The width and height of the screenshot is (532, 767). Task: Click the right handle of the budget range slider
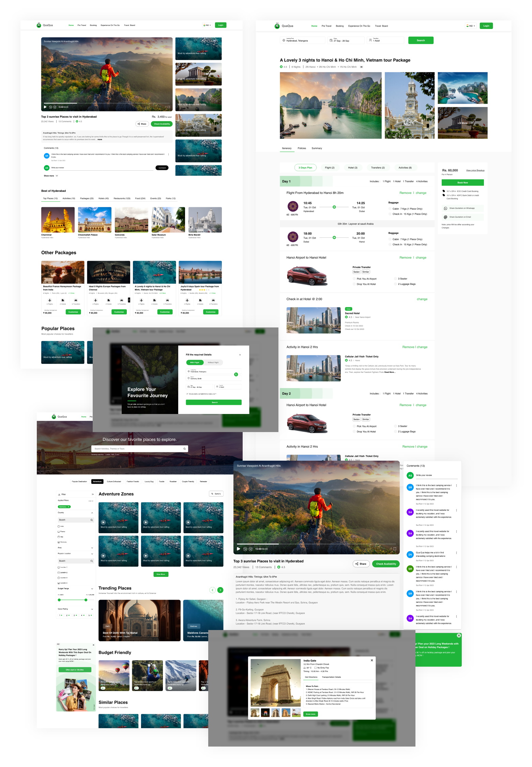pos(86,600)
